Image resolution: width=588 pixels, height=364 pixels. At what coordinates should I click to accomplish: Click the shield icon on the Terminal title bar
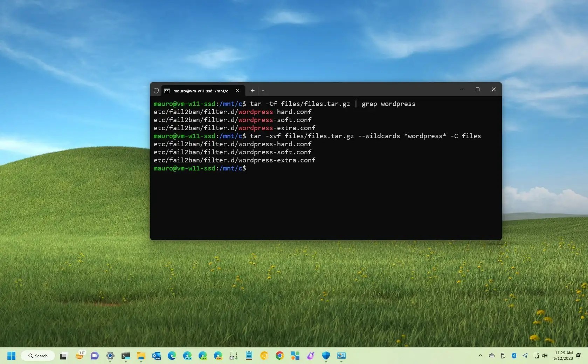pos(156,91)
